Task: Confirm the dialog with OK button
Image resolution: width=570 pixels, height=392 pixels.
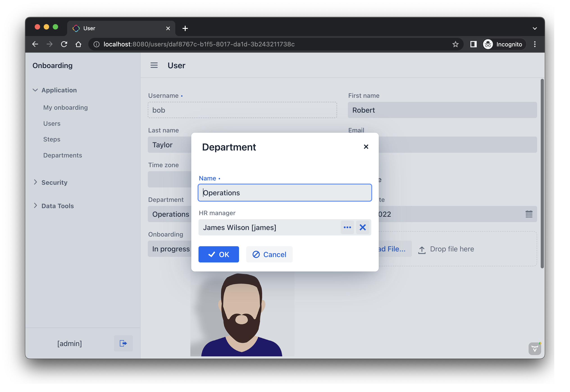Action: (x=219, y=254)
